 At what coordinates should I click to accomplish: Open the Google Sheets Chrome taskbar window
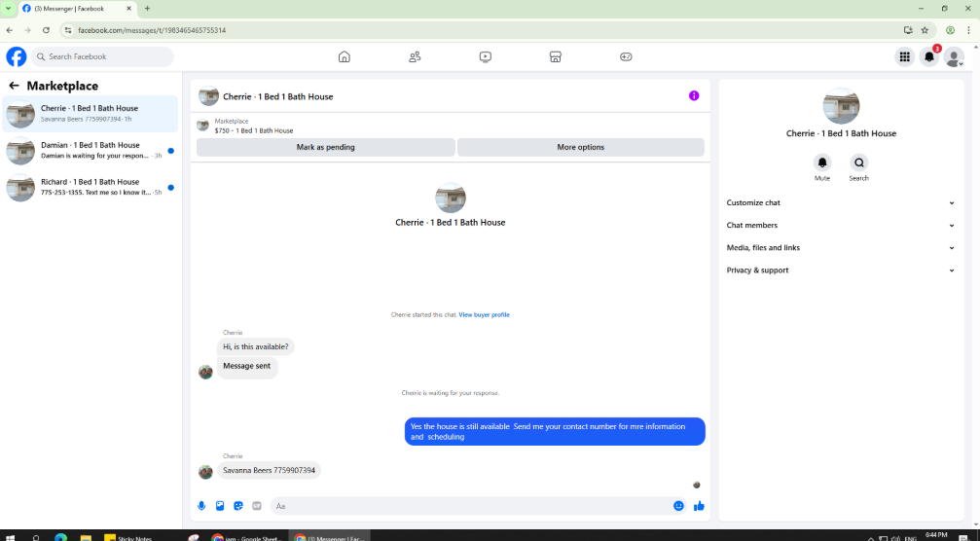246,537
